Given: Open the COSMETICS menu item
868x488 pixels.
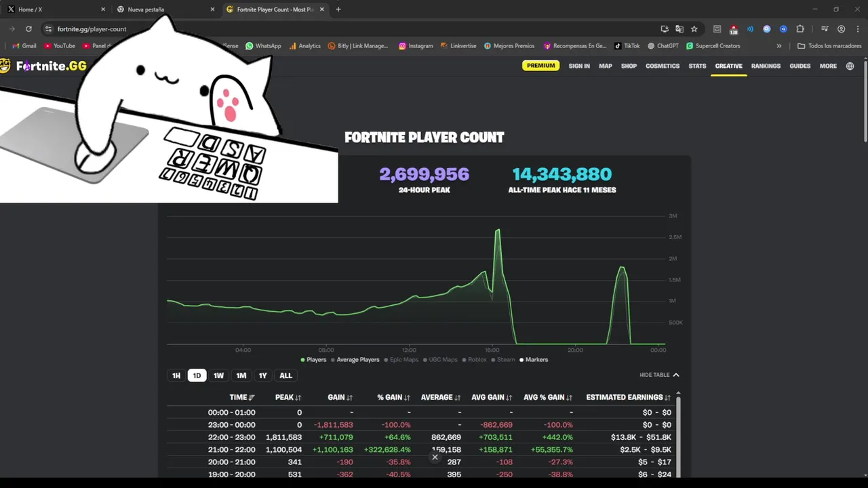Looking at the screenshot, I should (663, 66).
